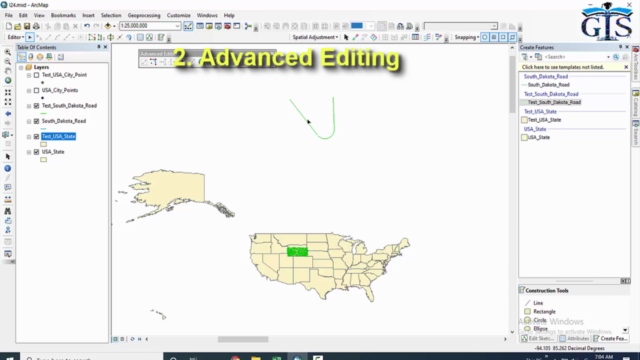Uncheck South_Dakota_Road layer visibility
This screenshot has height=360, width=640.
coord(37,121)
